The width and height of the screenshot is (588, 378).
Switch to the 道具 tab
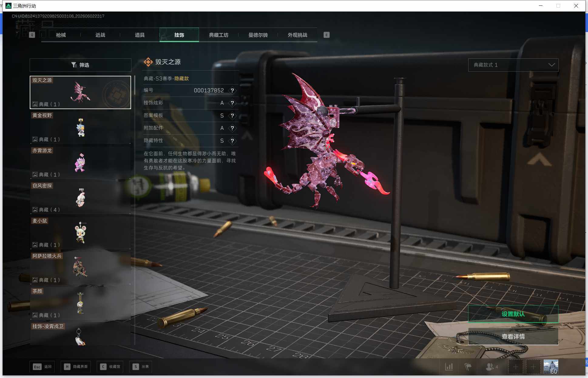tap(140, 35)
